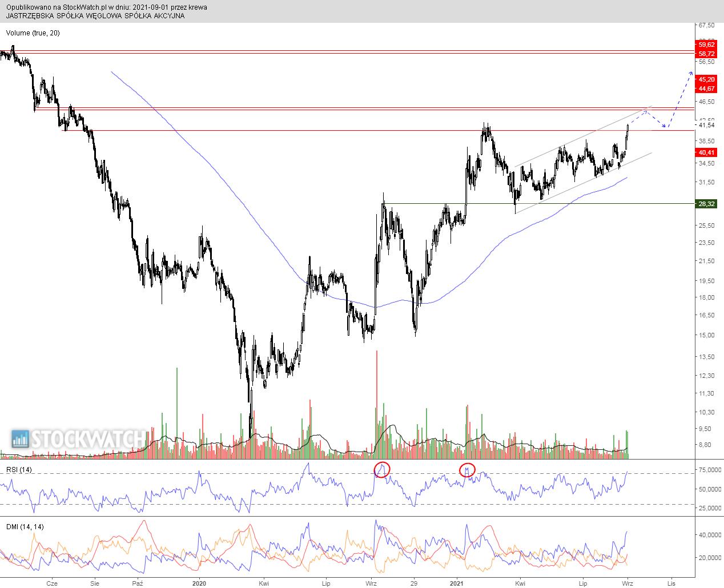Click the 8,80 price axis value
The height and width of the screenshot is (588, 724).
[x=706, y=444]
